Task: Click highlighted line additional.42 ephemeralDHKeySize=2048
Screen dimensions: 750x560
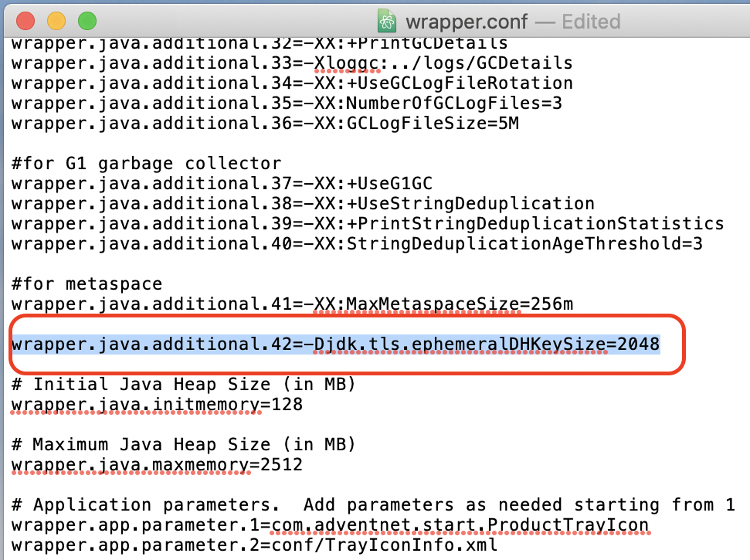Action: 336,344
